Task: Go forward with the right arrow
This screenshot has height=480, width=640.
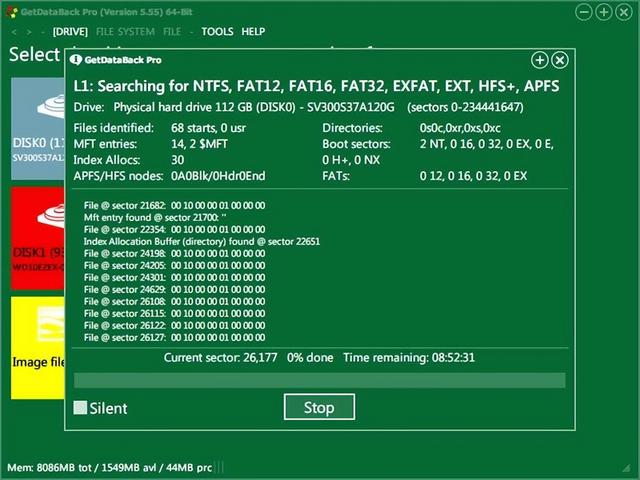Action: [x=29, y=32]
